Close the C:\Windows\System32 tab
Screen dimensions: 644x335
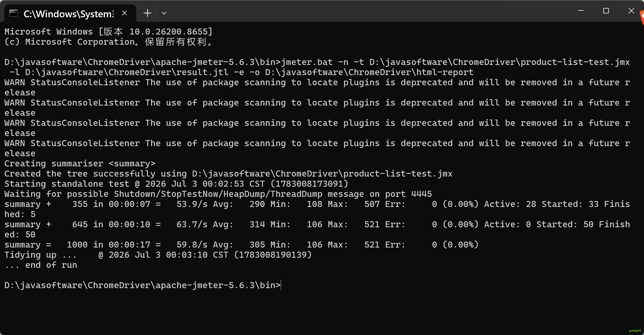(x=124, y=13)
